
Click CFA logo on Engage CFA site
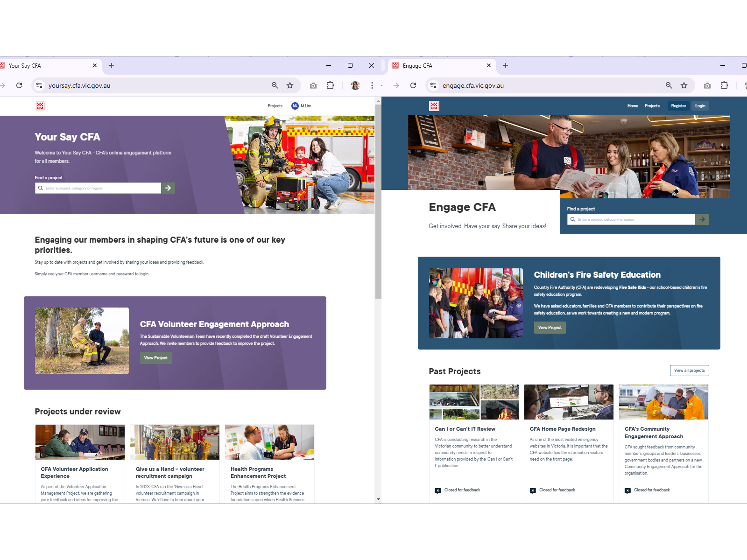pos(434,106)
